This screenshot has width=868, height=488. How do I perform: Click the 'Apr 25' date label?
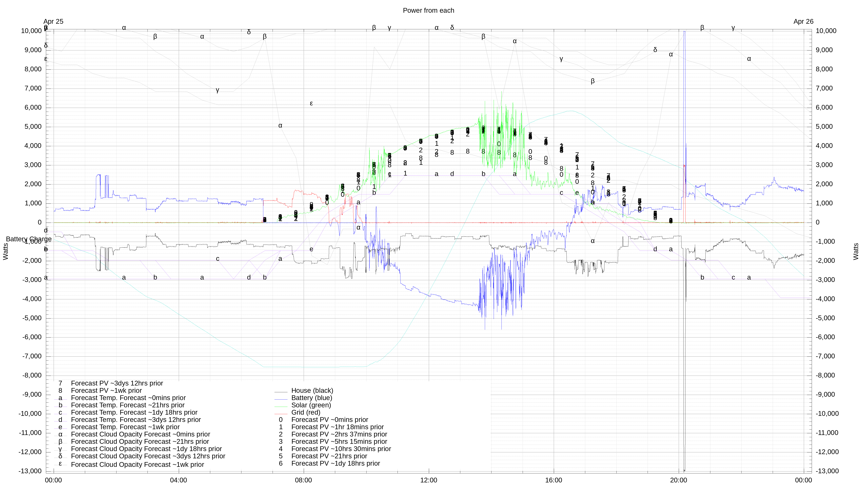53,22
